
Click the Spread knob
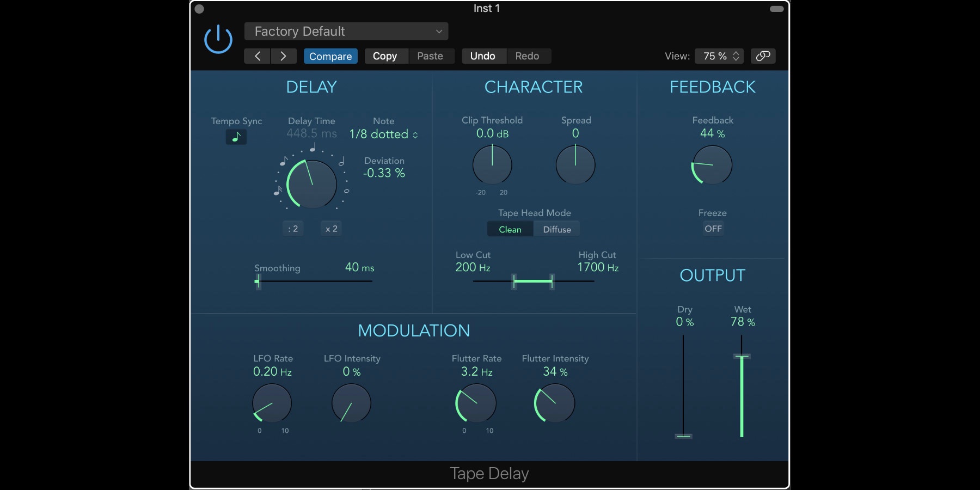tap(575, 165)
